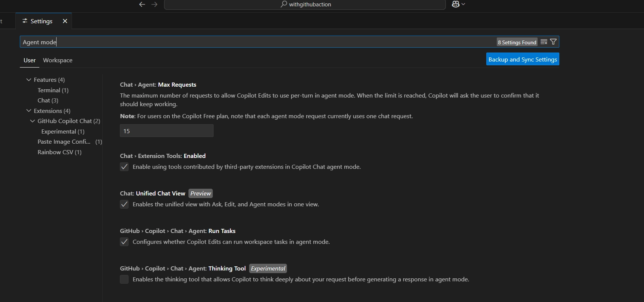Click the withgithubaction command center search
Viewport: 644px width, 302px height.
click(x=305, y=5)
